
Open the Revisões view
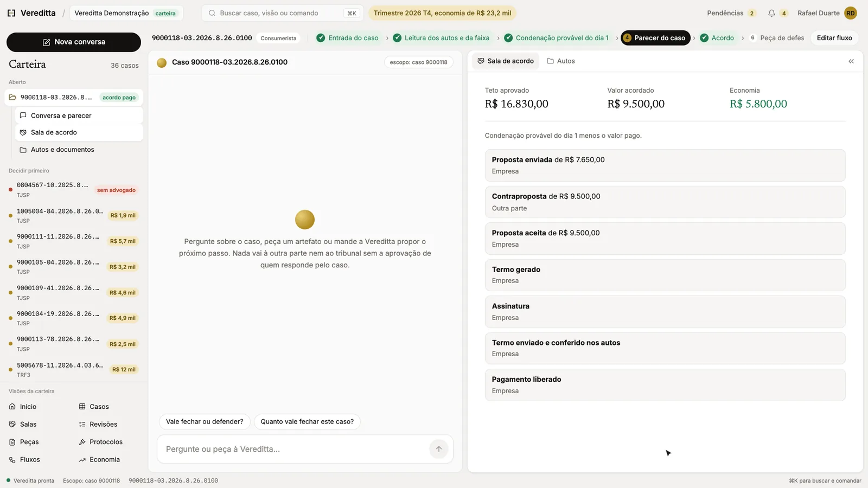click(x=98, y=425)
